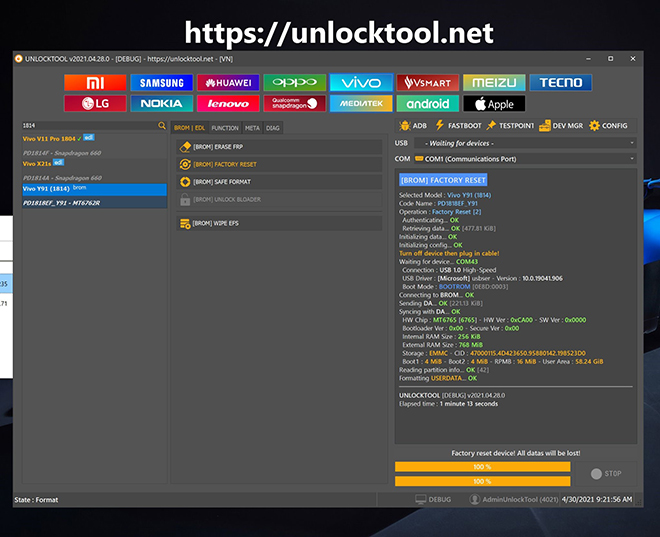Click the STOP button
This screenshot has width=660, height=537.
coord(606,473)
